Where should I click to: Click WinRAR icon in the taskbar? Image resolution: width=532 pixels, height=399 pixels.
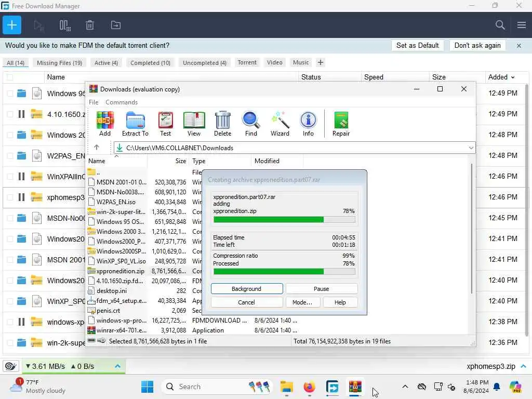(x=355, y=387)
